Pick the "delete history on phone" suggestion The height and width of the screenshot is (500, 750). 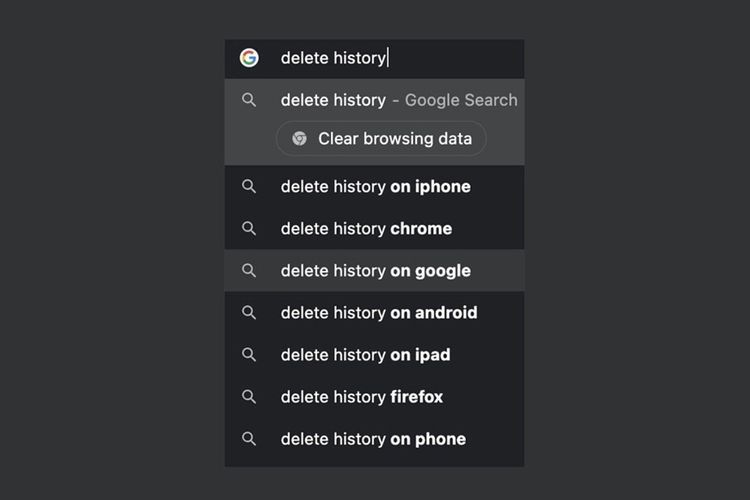point(373,438)
